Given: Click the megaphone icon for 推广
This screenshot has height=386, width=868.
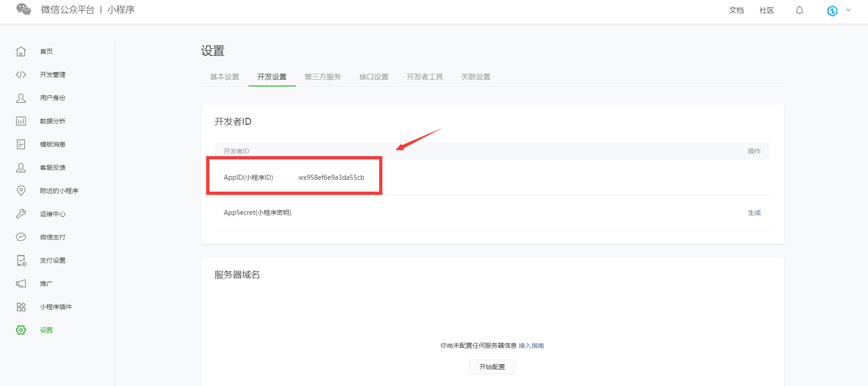Looking at the screenshot, I should [x=21, y=284].
